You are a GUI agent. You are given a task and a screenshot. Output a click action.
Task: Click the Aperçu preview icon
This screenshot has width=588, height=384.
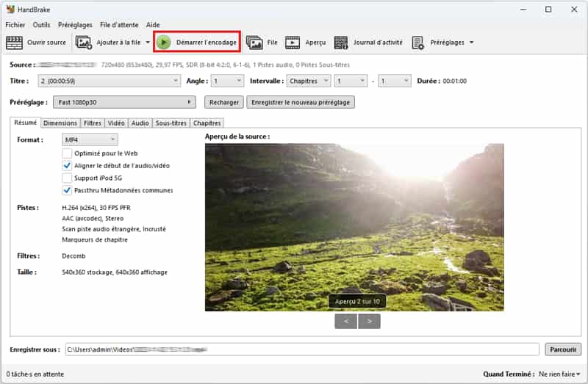tap(293, 43)
